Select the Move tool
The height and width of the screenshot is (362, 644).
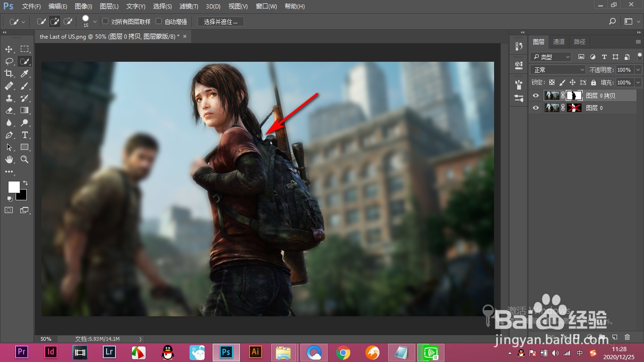click(x=9, y=49)
